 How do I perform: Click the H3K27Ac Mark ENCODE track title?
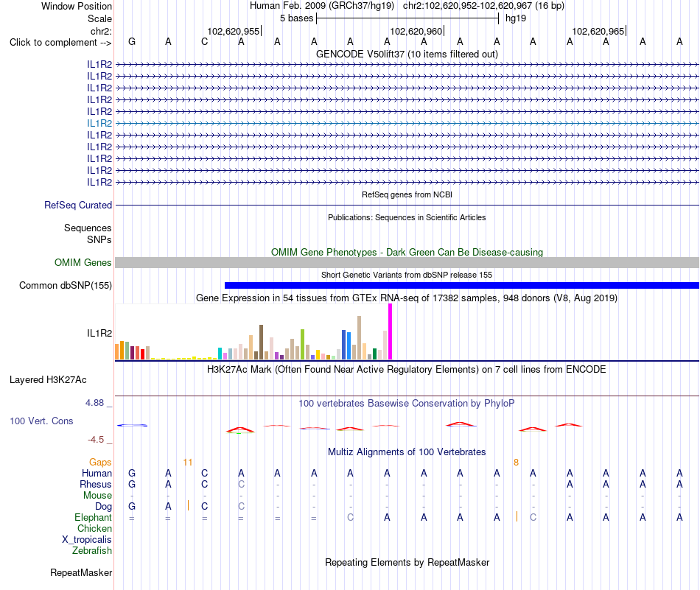tap(407, 370)
